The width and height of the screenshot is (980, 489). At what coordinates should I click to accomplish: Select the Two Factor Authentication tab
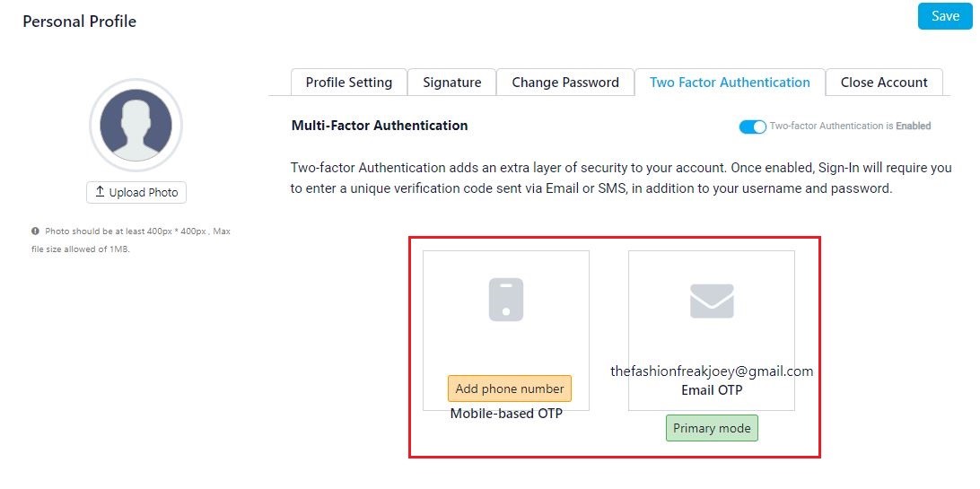tap(730, 83)
